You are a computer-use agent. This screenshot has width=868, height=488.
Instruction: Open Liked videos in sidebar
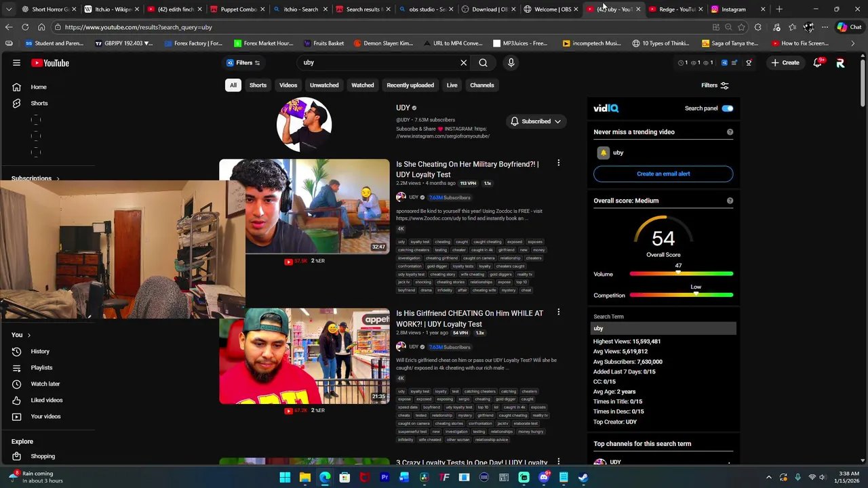tap(46, 401)
